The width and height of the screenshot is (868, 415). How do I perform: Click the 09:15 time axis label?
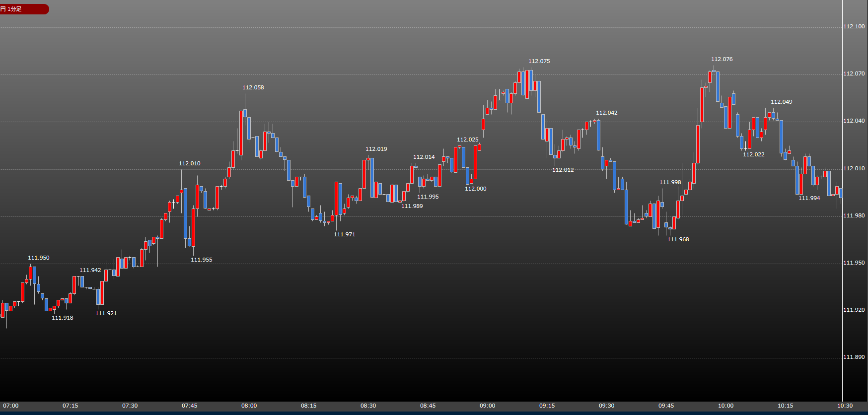547,406
